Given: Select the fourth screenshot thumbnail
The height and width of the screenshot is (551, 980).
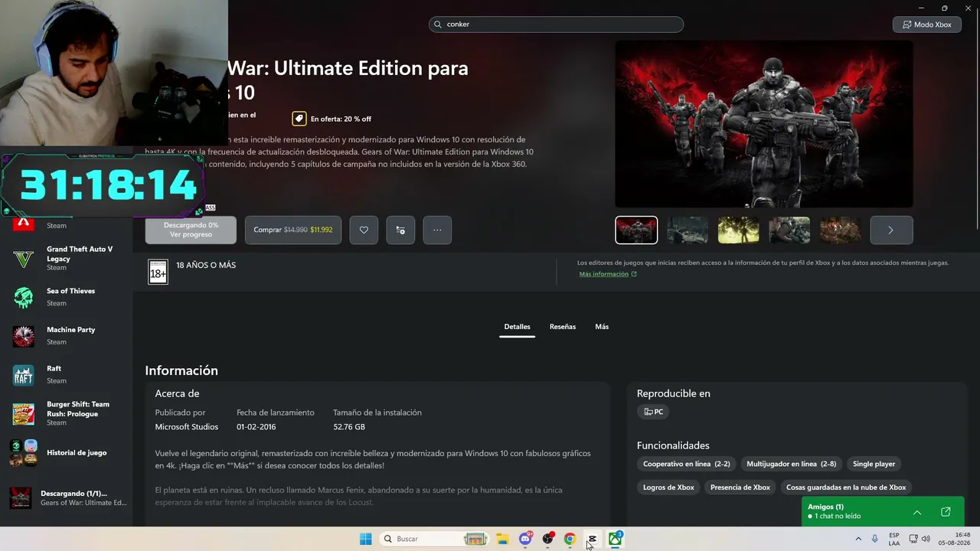Looking at the screenshot, I should 789,230.
